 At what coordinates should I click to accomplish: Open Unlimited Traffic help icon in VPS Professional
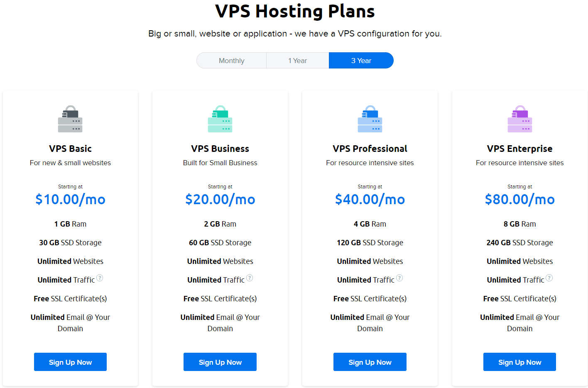tap(399, 278)
